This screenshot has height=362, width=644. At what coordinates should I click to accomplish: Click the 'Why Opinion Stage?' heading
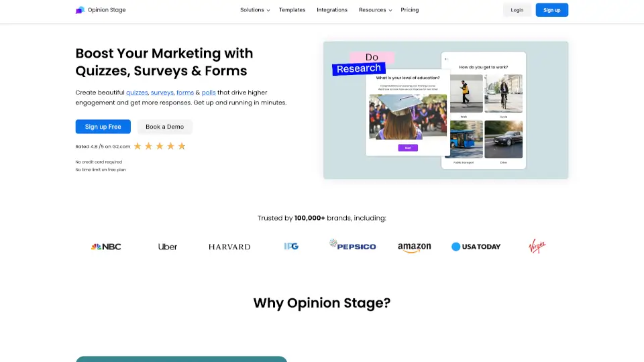point(322,303)
